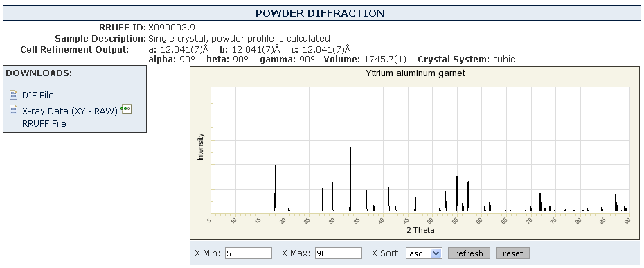Click the 2 Theta axis label
Screen dimensions: 644x268
coord(420,230)
